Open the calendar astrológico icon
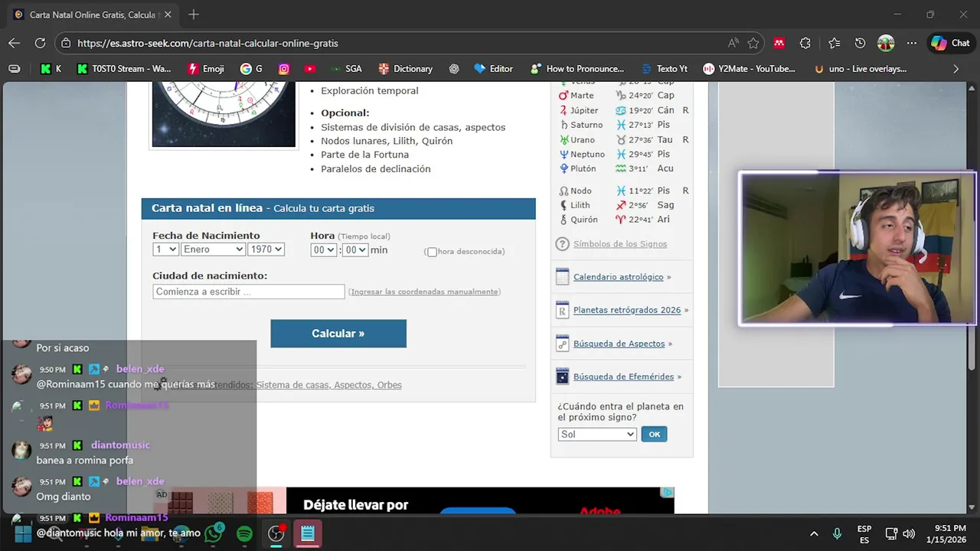This screenshot has width=980, height=551. click(563, 277)
